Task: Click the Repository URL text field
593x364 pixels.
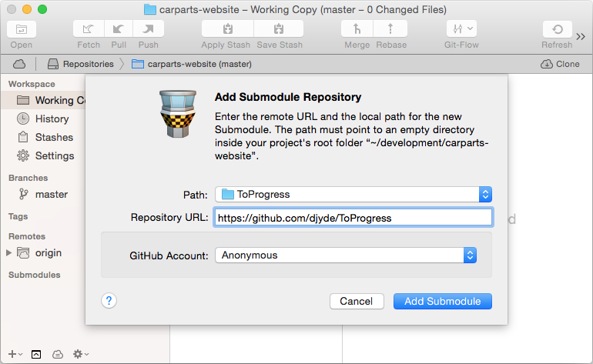Action: point(353,218)
